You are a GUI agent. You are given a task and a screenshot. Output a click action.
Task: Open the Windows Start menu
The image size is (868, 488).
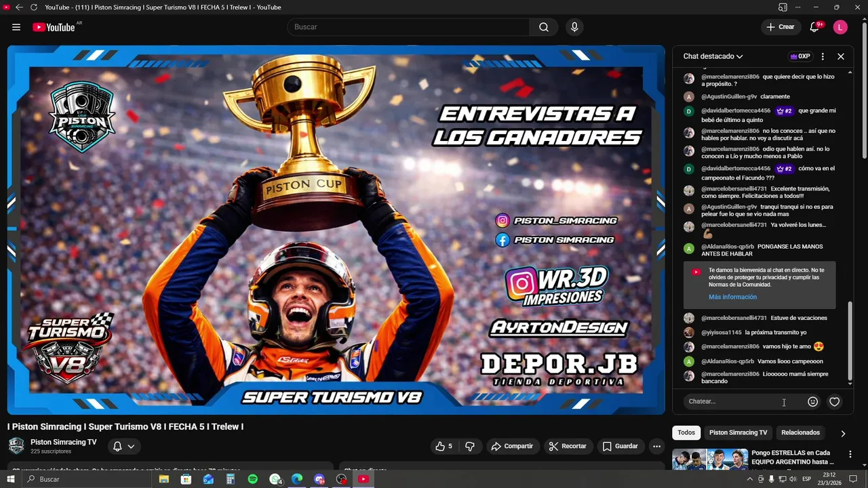[x=10, y=479]
